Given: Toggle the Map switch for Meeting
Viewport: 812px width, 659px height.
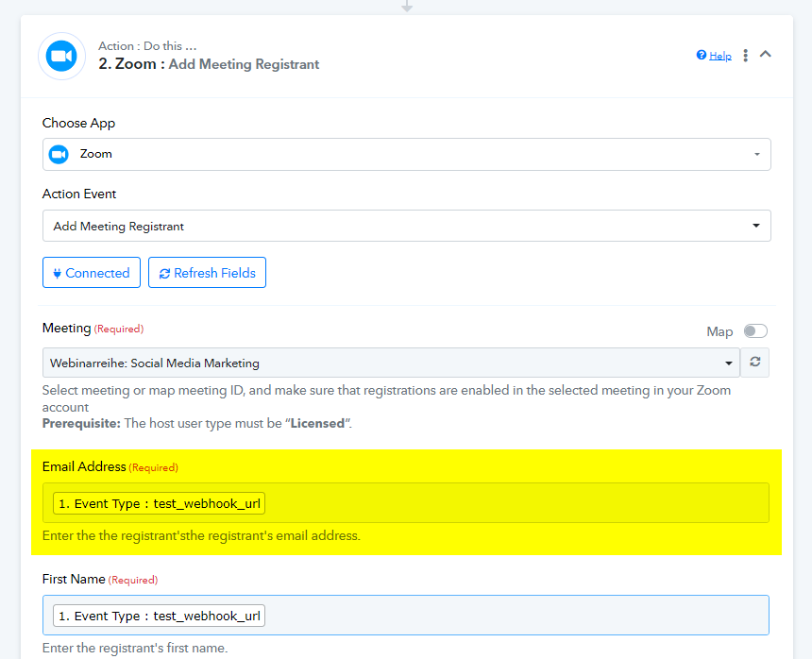Looking at the screenshot, I should (755, 331).
